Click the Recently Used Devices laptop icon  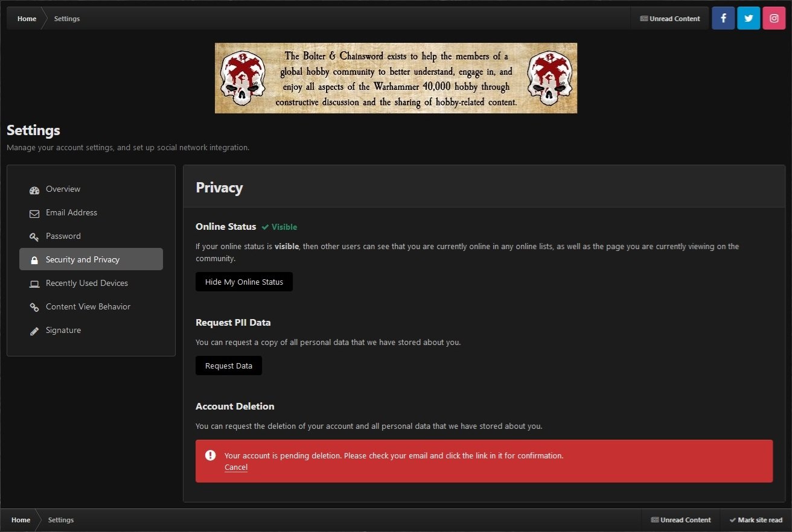pyautogui.click(x=34, y=283)
